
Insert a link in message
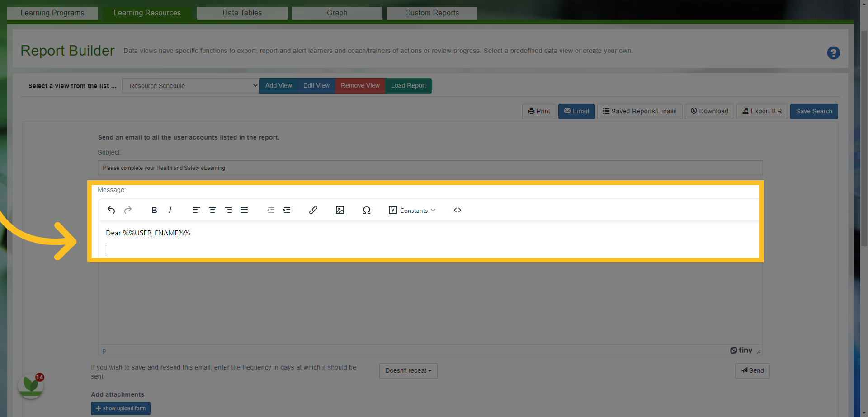point(313,210)
